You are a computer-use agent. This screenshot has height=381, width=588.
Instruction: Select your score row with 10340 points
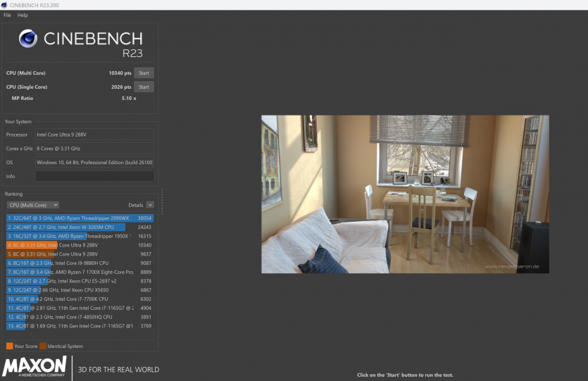80,245
